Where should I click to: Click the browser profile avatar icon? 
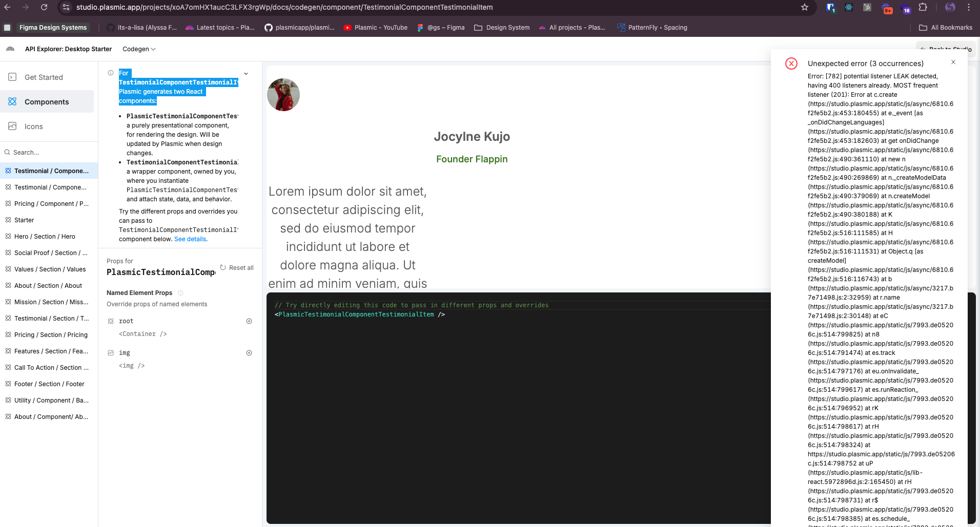tap(950, 7)
